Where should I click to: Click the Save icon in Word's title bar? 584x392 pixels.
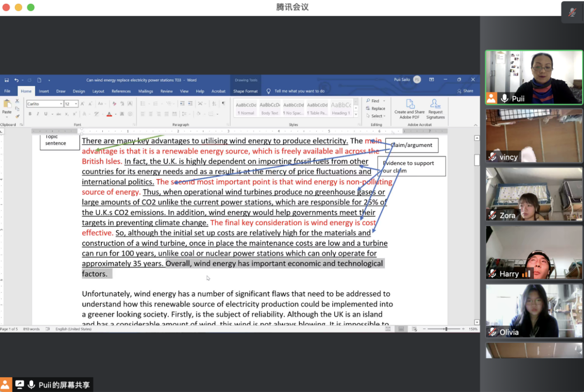pos(7,80)
